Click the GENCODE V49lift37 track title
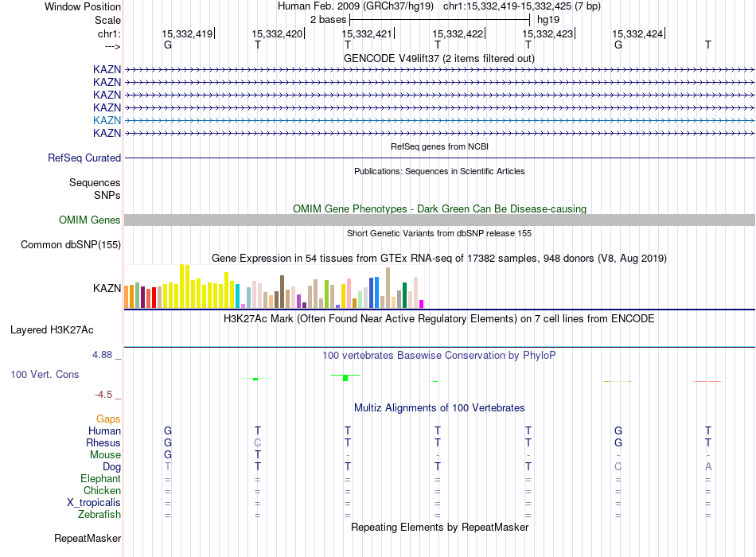Screen dimensions: 756x557 coord(439,58)
